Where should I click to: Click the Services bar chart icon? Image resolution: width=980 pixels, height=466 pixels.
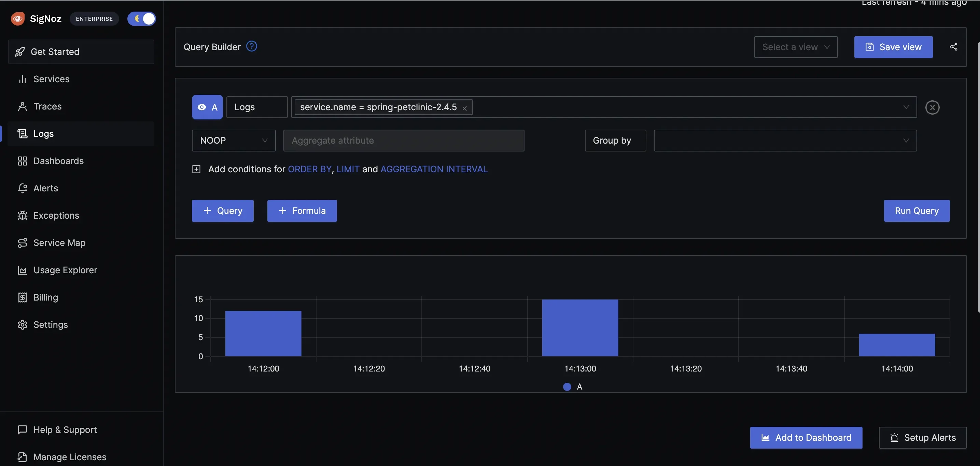point(23,79)
